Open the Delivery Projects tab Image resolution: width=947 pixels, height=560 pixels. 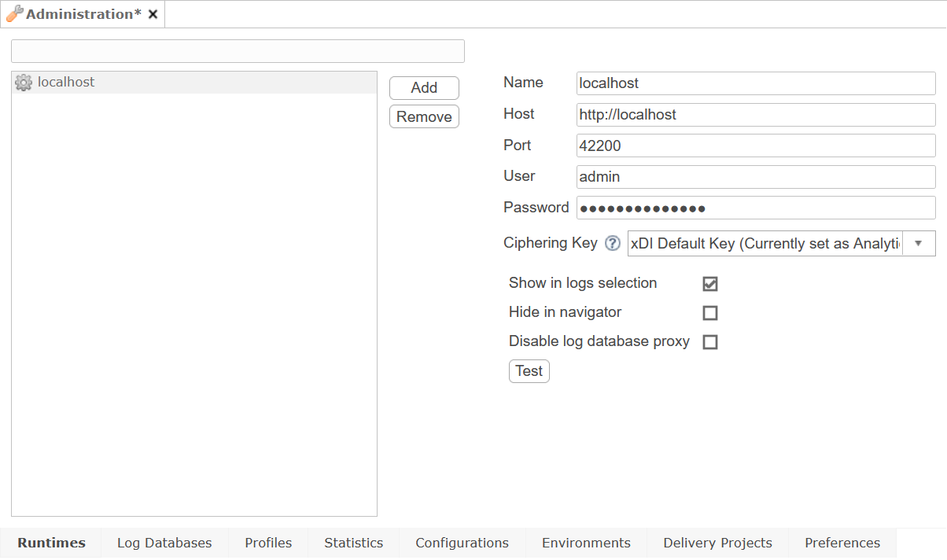(717, 543)
